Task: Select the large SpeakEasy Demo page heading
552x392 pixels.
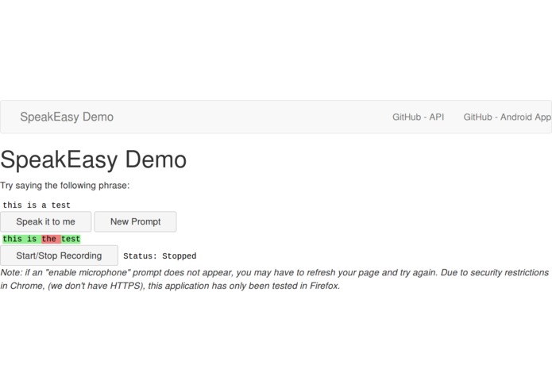Action: click(x=93, y=160)
